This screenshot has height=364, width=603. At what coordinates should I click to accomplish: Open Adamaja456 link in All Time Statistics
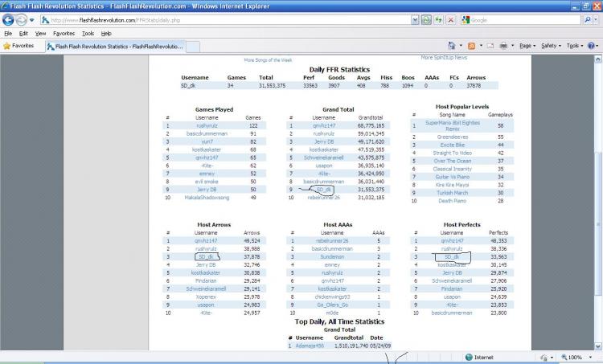tap(310, 346)
